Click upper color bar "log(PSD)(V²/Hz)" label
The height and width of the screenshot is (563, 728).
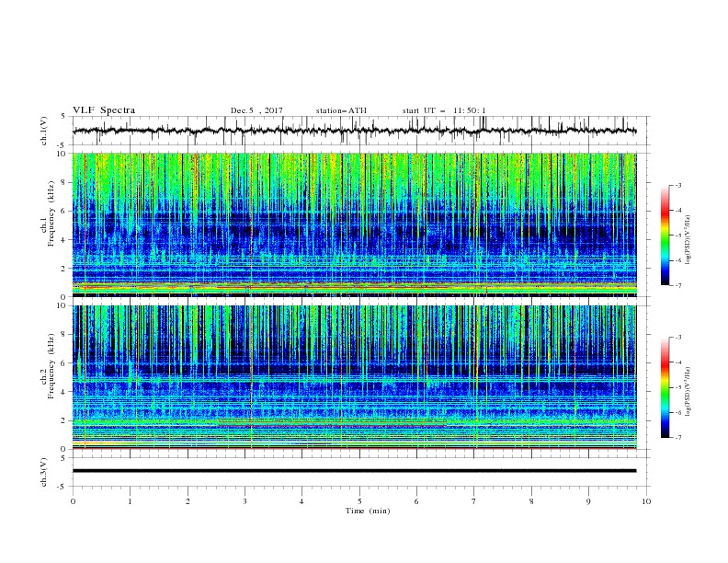pyautogui.click(x=688, y=240)
